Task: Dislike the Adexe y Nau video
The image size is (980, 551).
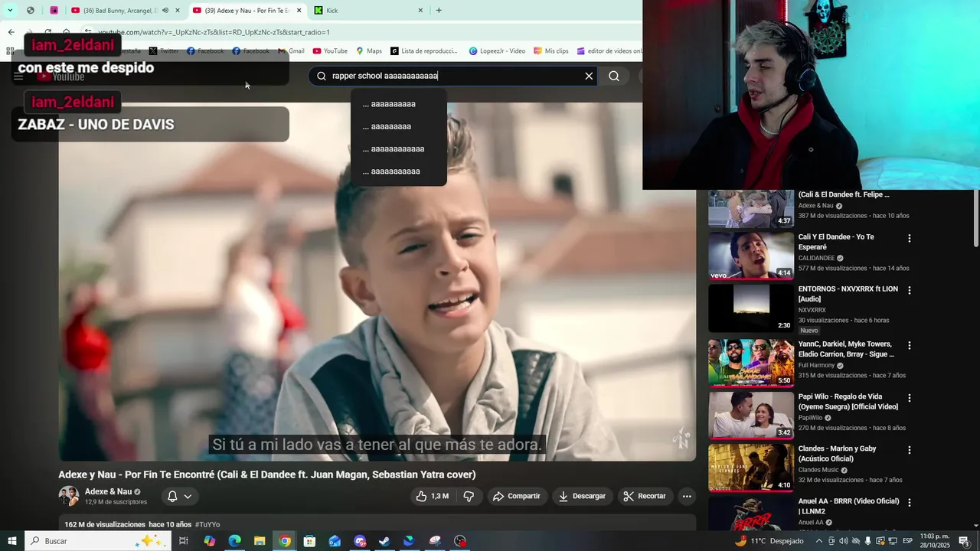Action: pos(469,496)
